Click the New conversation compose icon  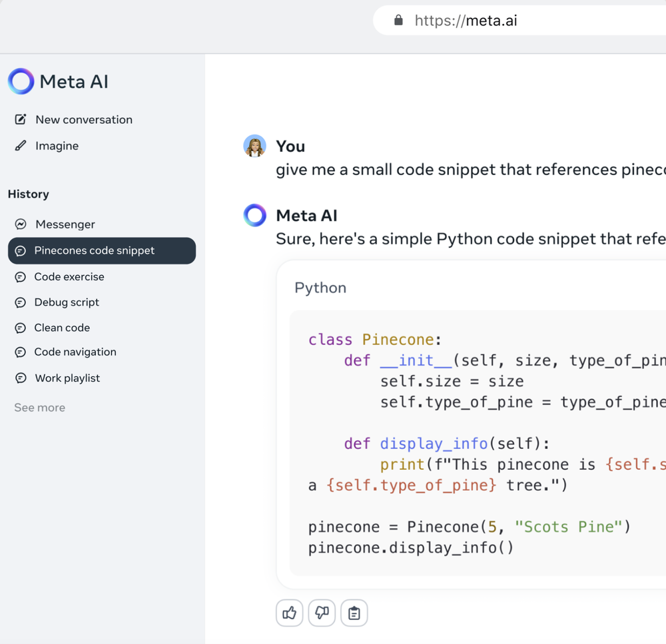coord(21,119)
